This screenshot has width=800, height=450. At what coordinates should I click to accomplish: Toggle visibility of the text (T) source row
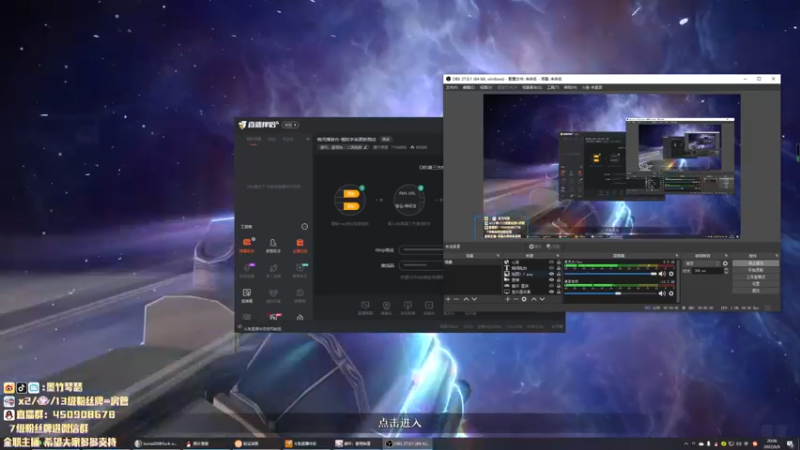click(x=552, y=268)
